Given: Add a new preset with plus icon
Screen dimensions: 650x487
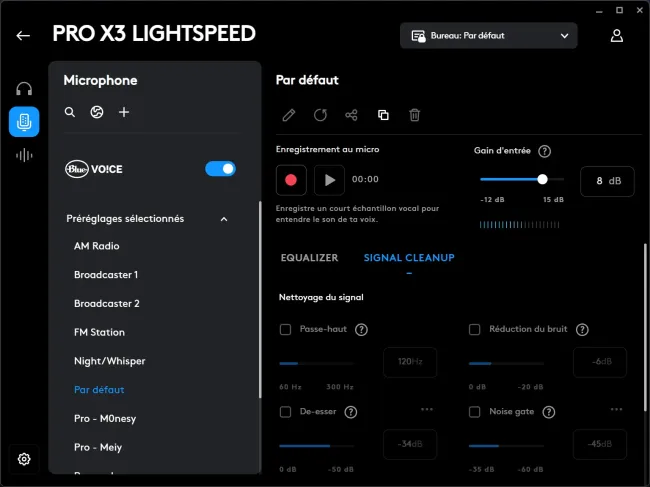Looking at the screenshot, I should click(x=124, y=112).
